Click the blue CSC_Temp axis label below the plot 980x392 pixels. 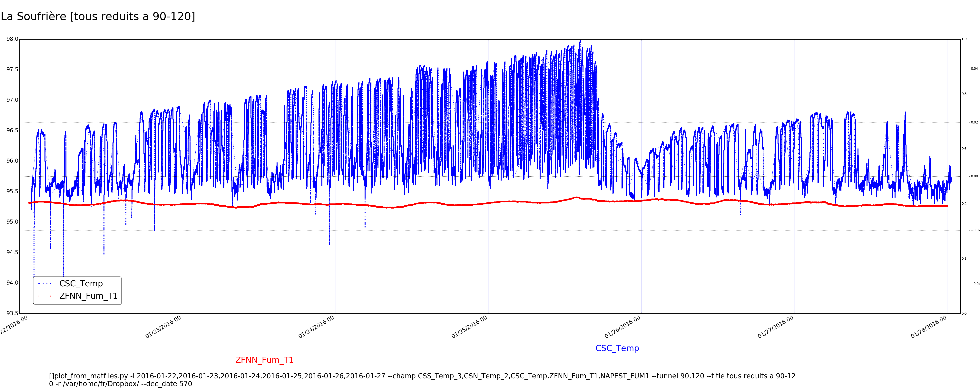pos(617,348)
